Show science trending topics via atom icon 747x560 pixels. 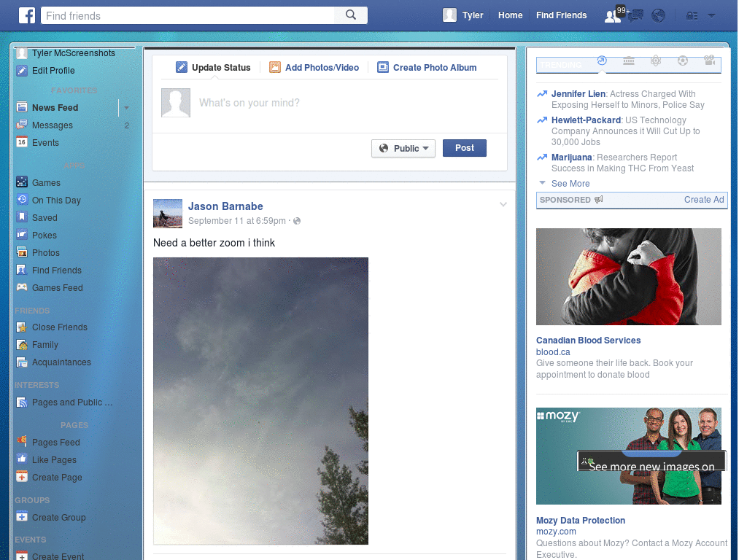click(655, 63)
